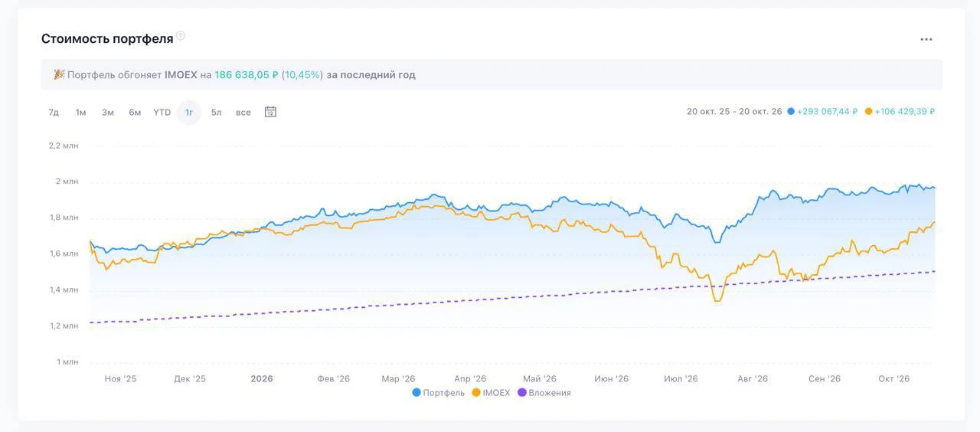Choose the 5л time range
This screenshot has width=980, height=432.
[216, 113]
